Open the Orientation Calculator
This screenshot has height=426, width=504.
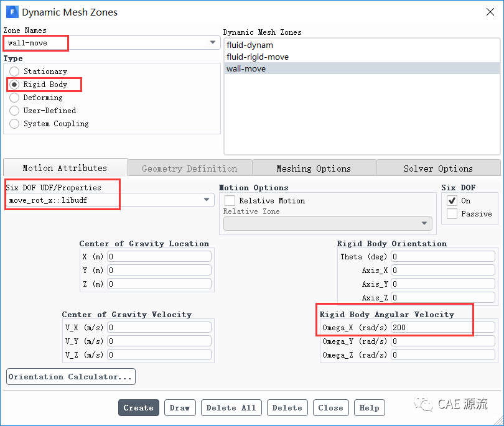coord(71,377)
